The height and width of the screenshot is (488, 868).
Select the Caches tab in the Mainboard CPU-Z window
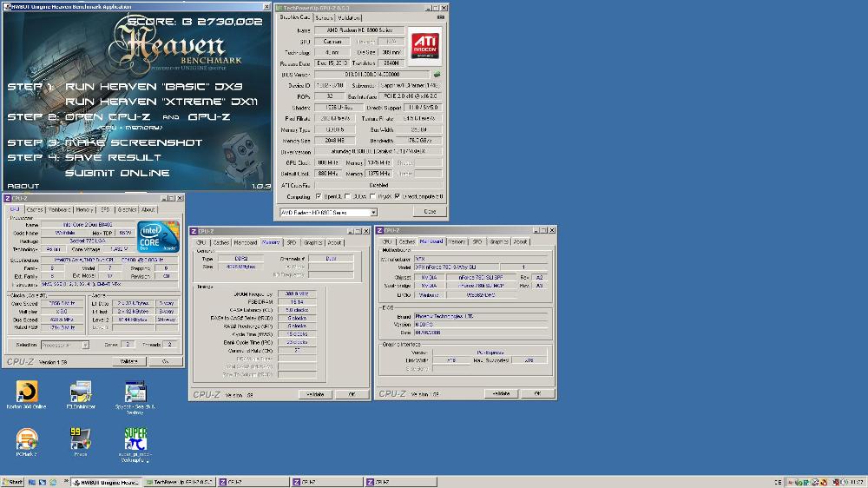407,241
